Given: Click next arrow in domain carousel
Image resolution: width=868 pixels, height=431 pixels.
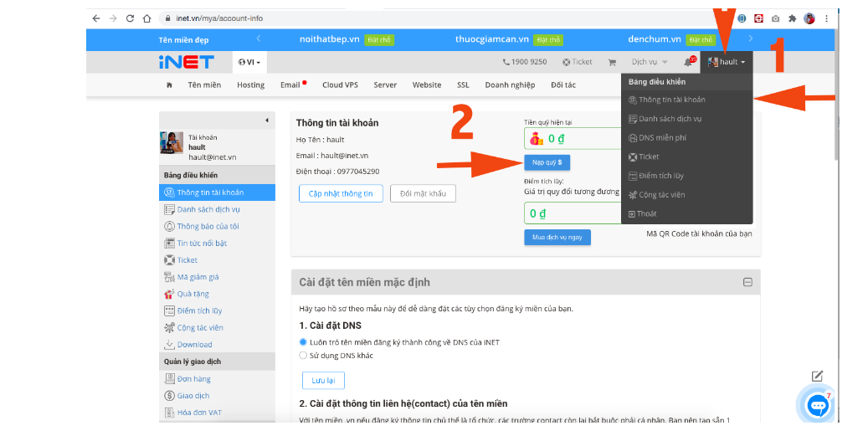Looking at the screenshot, I should pyautogui.click(x=751, y=38).
